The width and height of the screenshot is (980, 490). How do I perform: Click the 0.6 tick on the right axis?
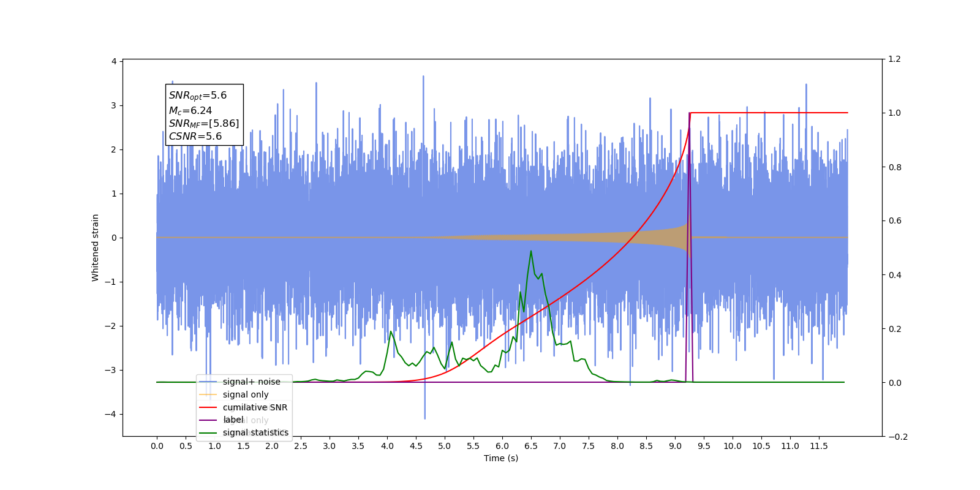895,221
